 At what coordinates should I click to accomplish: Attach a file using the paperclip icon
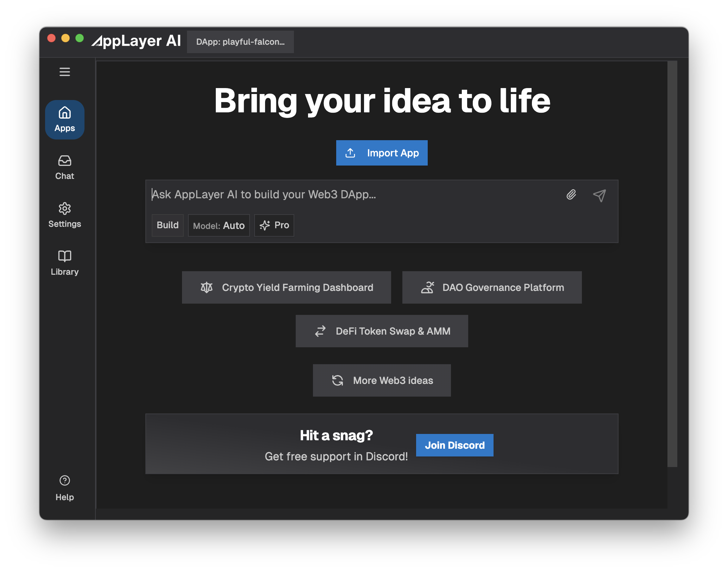[571, 195]
